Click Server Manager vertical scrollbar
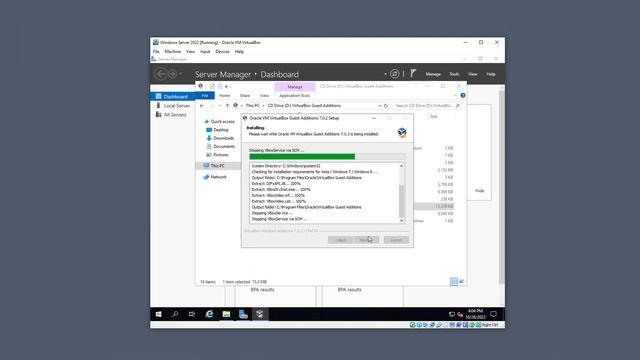The height and width of the screenshot is (360, 640). pos(502,187)
